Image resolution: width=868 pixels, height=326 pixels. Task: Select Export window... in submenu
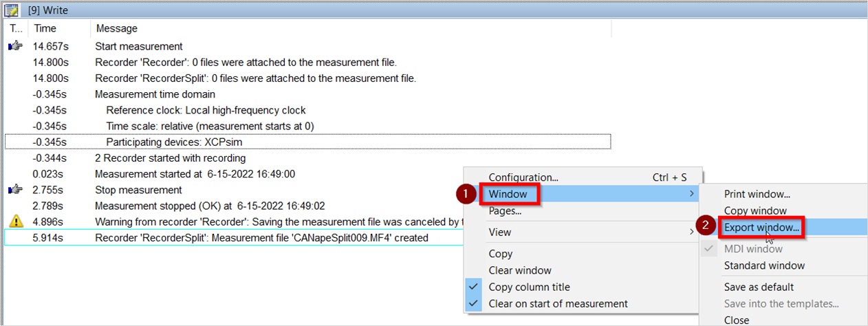[761, 227]
